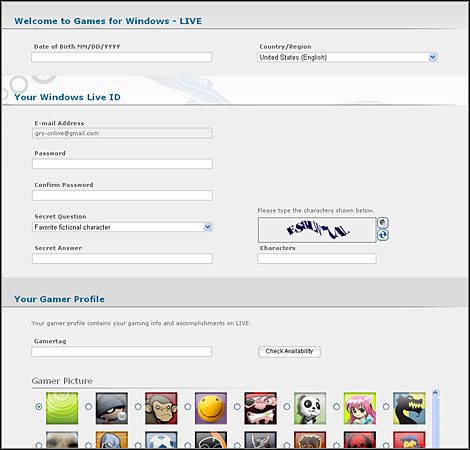Select the hooded character gamer picture

pyautogui.click(x=112, y=408)
